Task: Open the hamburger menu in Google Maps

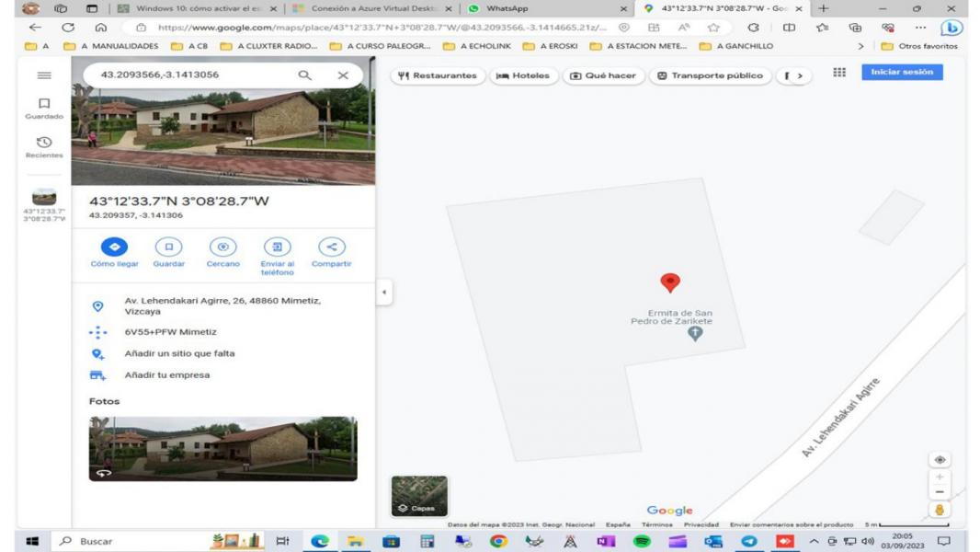Action: [x=43, y=75]
